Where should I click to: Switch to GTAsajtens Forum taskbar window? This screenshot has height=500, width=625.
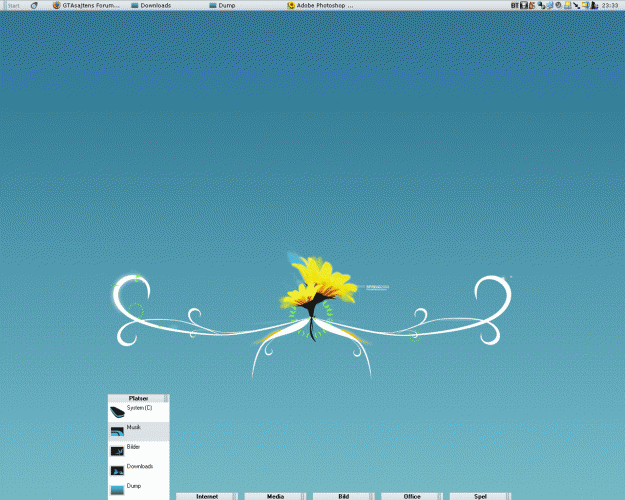click(x=88, y=5)
